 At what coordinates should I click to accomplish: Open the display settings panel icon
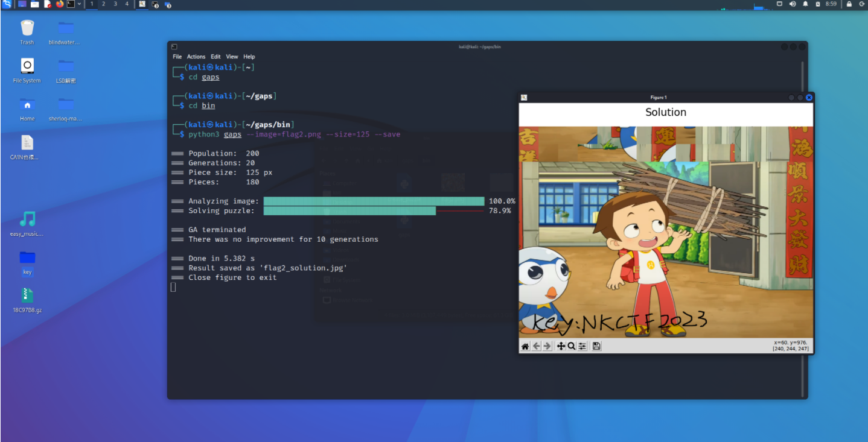pos(779,4)
